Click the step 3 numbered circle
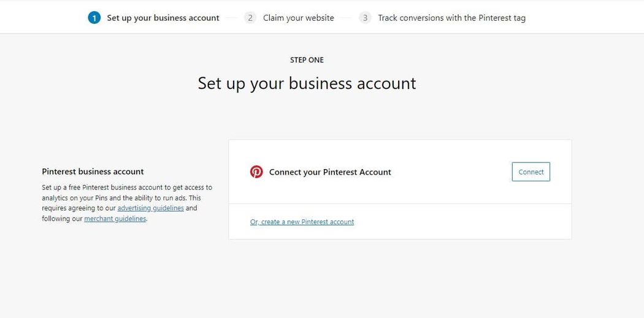The width and height of the screenshot is (644, 318). pos(365,18)
